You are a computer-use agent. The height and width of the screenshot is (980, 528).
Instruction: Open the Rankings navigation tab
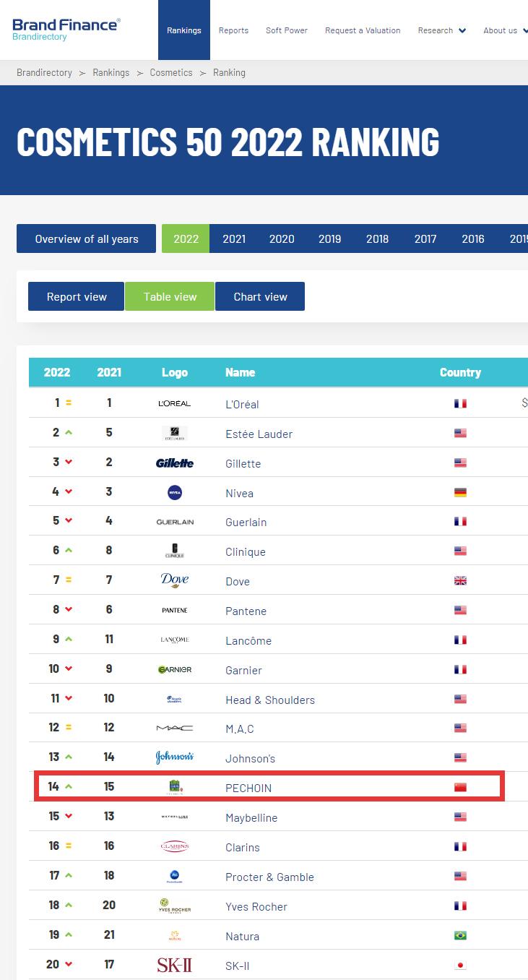point(184,30)
